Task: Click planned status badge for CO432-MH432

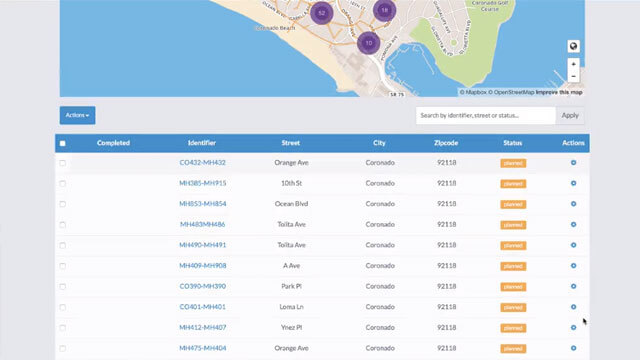Action: tap(513, 163)
